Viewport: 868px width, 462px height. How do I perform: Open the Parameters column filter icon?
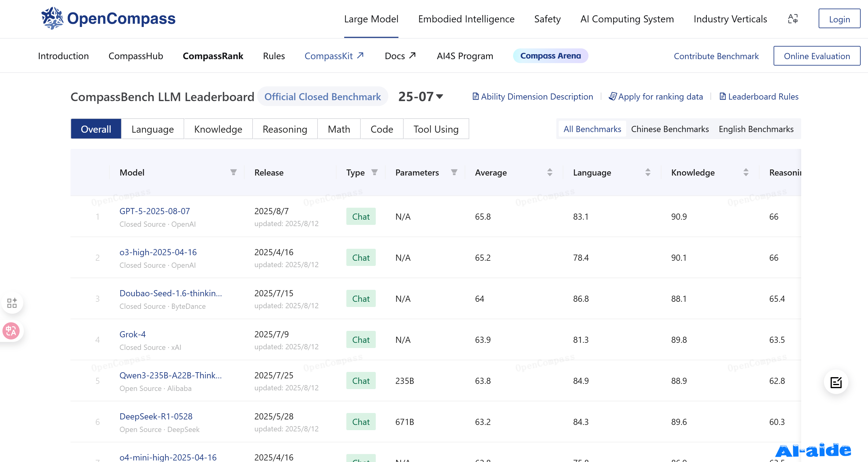click(454, 172)
